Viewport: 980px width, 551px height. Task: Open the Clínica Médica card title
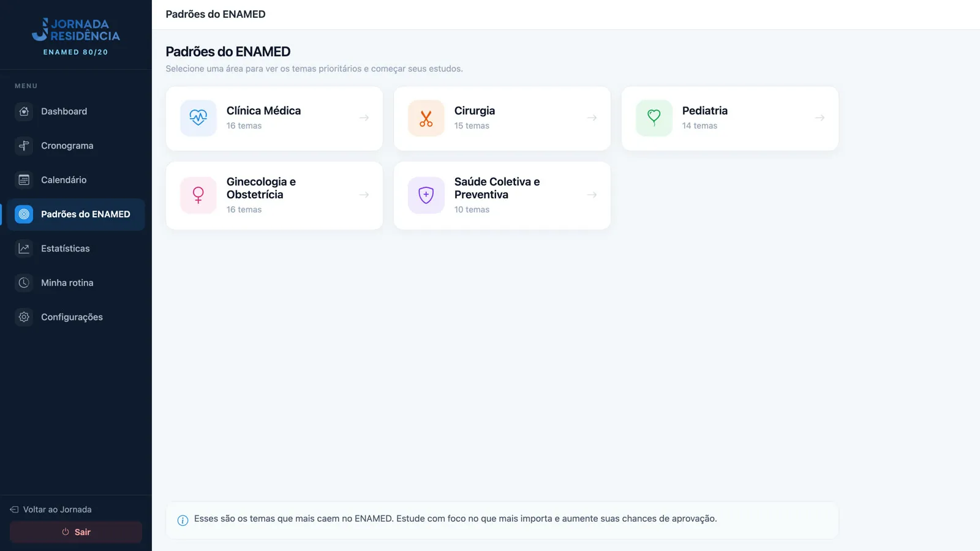263,111
